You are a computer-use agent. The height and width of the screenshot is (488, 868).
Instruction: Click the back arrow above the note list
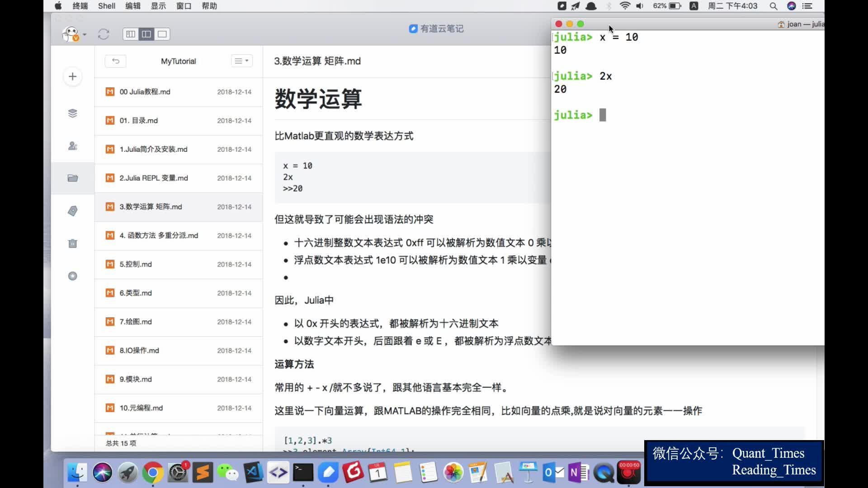coord(116,61)
